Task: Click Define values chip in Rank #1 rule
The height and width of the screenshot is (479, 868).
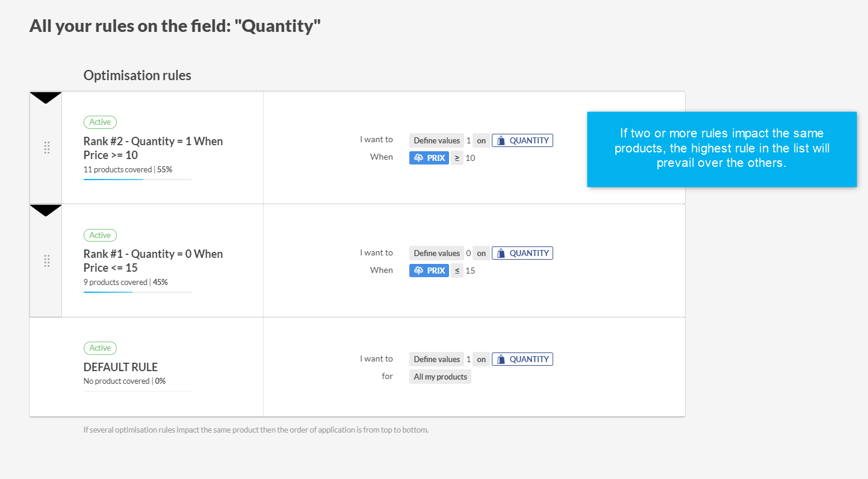Action: [x=436, y=253]
